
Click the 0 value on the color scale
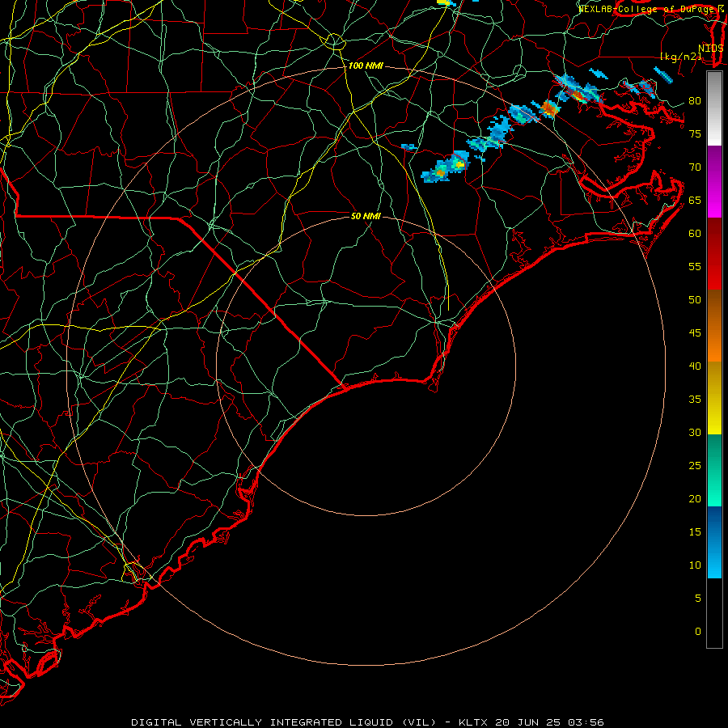pos(698,632)
